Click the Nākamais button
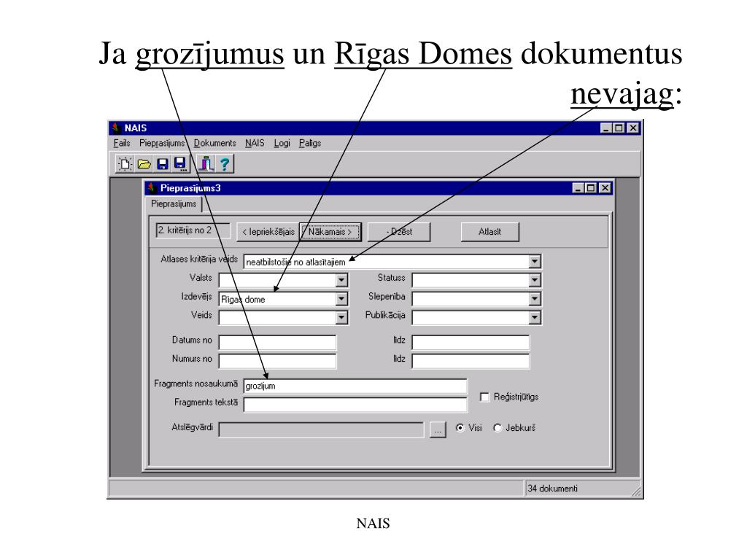Image resolution: width=747 pixels, height=560 pixels. [x=330, y=232]
